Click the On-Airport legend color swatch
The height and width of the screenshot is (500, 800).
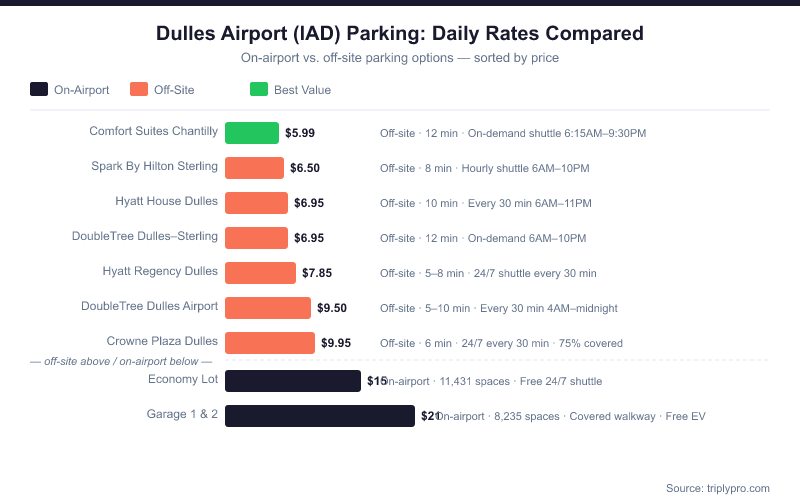[39, 89]
